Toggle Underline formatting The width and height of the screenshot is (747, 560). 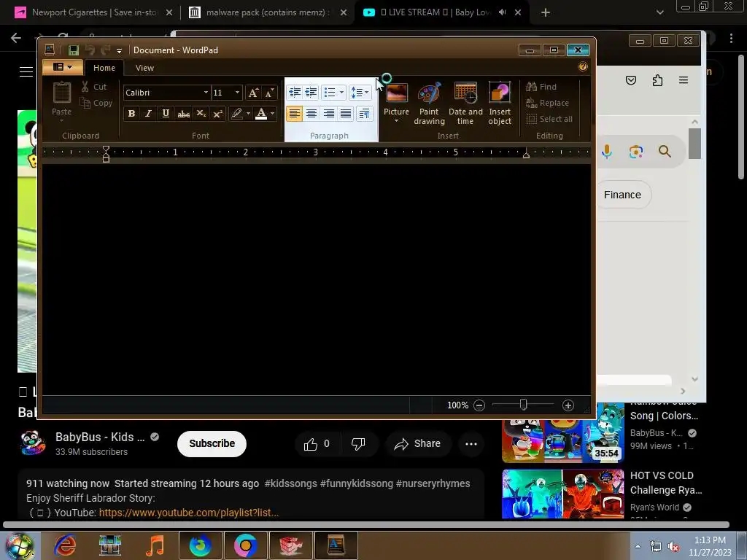[x=166, y=113]
